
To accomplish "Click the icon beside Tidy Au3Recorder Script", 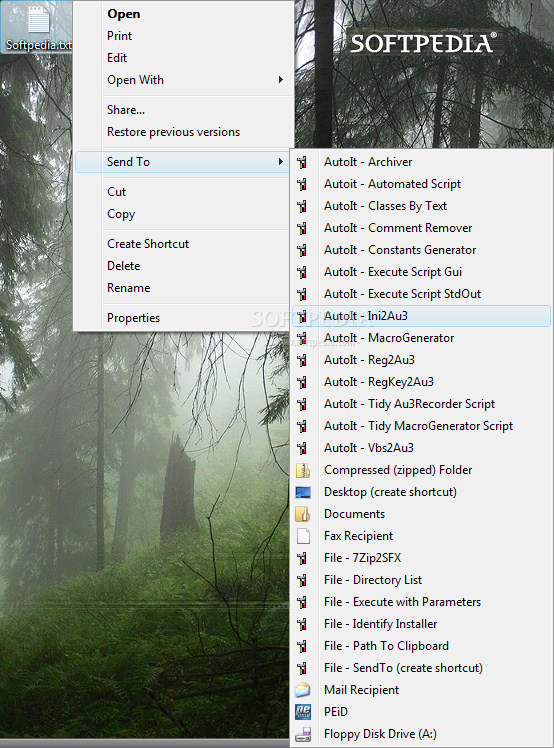I will 302,404.
